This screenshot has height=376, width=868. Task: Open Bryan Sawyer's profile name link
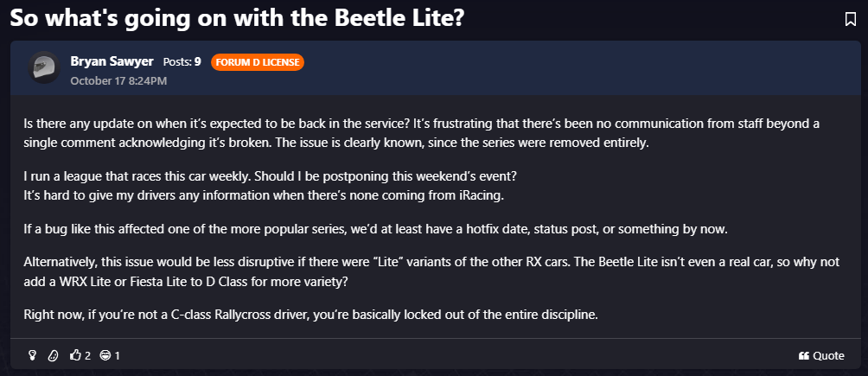(112, 61)
